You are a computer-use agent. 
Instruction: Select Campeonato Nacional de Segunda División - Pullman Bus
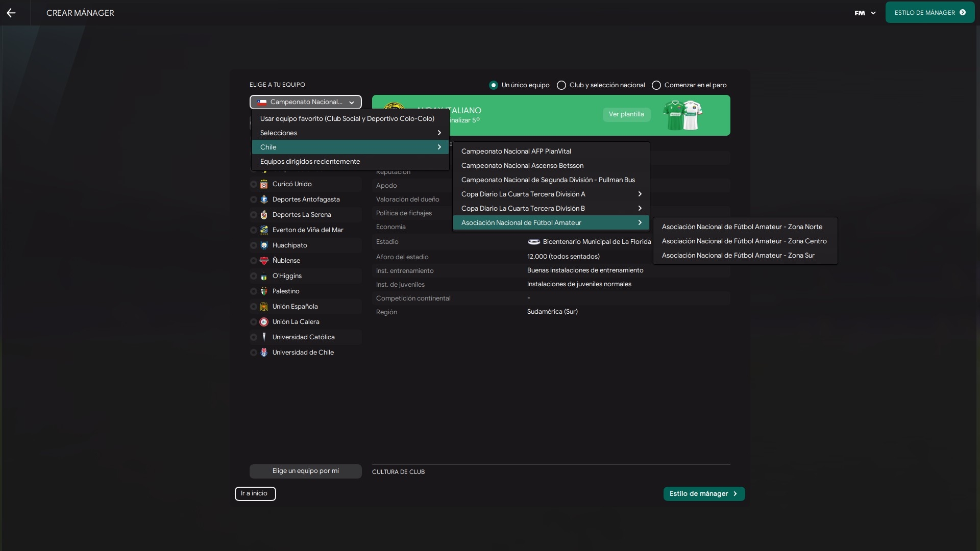click(551, 180)
